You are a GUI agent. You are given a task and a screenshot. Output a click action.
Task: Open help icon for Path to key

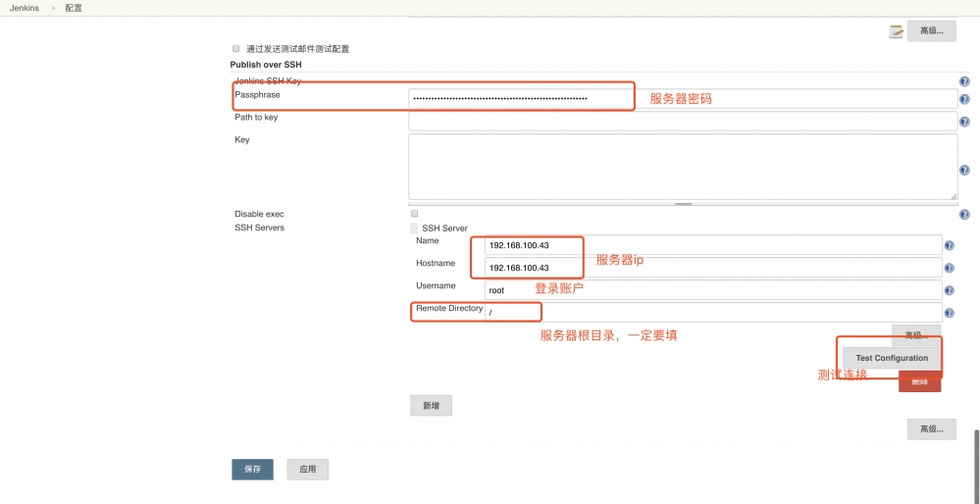[x=964, y=122]
